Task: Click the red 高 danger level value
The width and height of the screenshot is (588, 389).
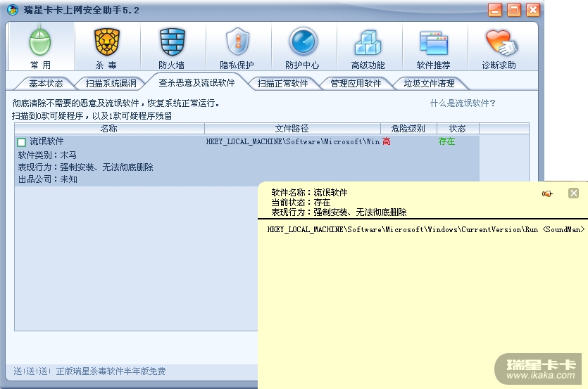Action: [x=387, y=141]
